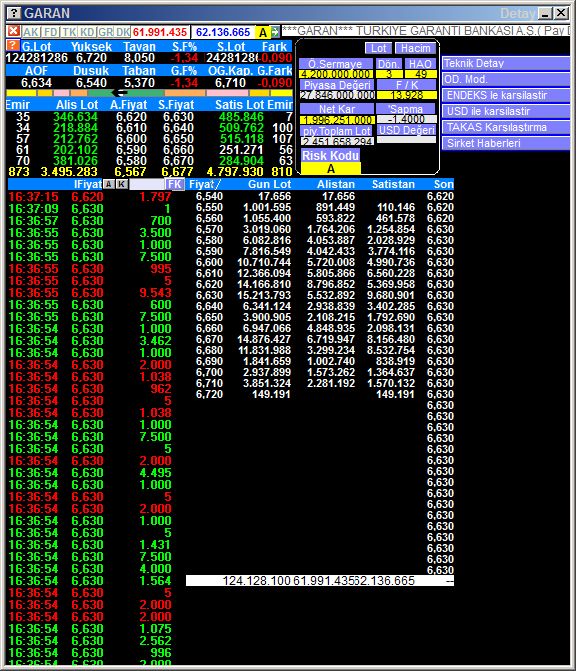Image resolution: width=576 pixels, height=671 pixels.
Task: Open OD. Mod. option
Action: 505,79
